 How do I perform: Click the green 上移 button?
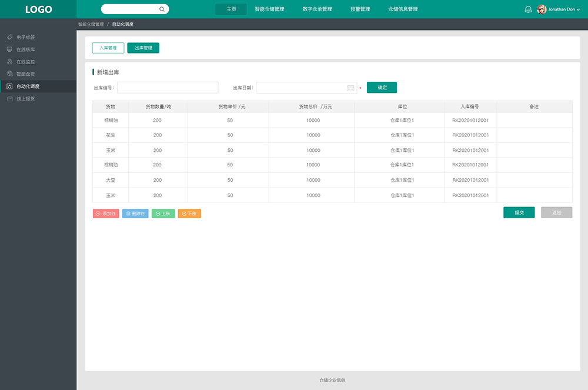163,214
